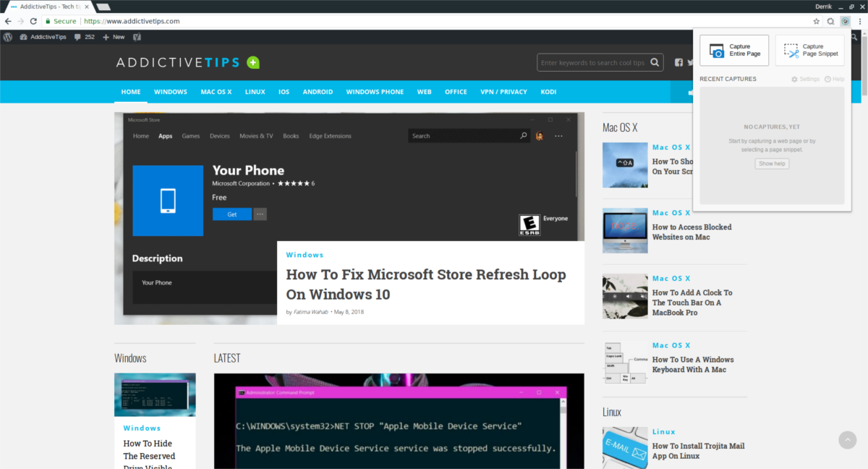Open the WINDOWS navigation menu item

171,92
